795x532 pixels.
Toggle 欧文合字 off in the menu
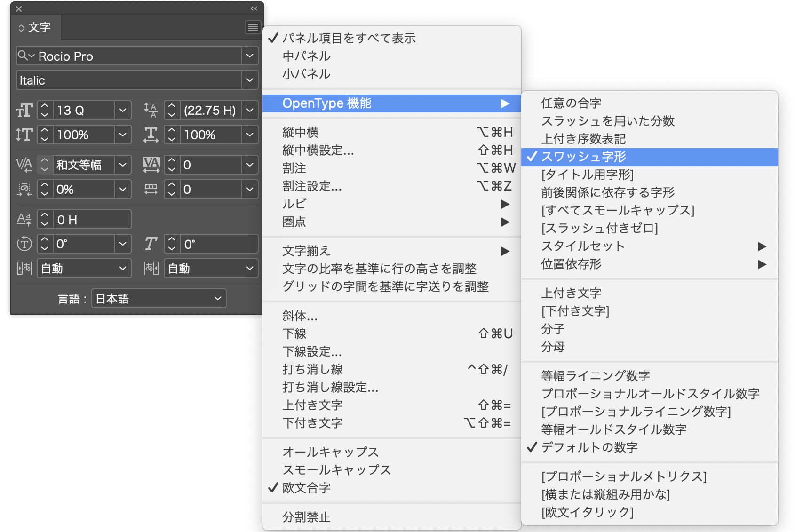point(306,488)
